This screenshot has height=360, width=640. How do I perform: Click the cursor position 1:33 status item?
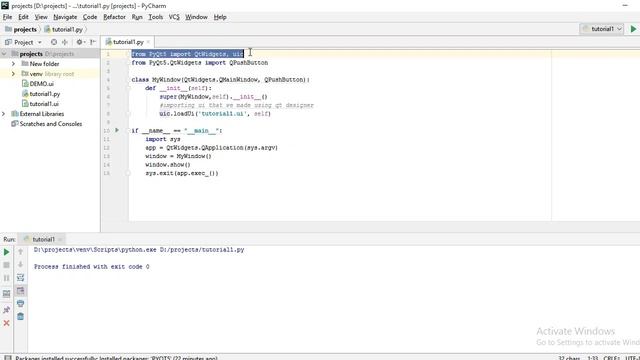pos(593,358)
